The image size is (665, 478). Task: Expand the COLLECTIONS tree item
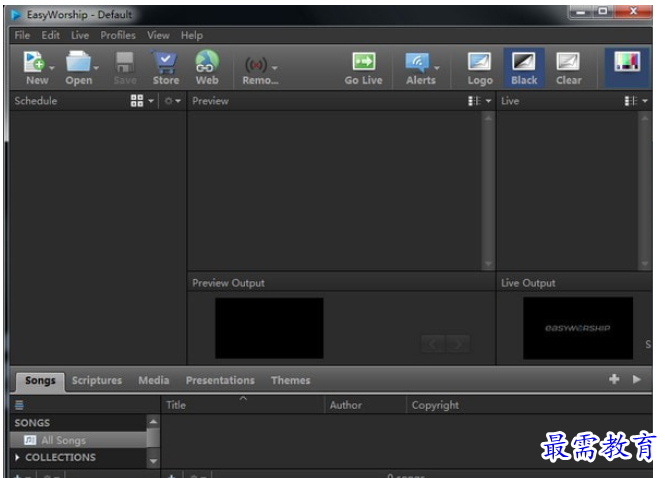point(17,457)
